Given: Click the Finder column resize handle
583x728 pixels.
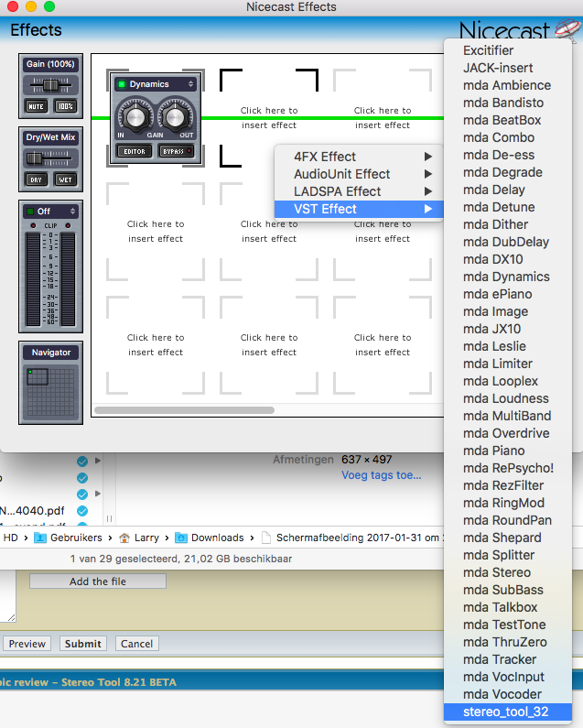Looking at the screenshot, I should (x=110, y=518).
